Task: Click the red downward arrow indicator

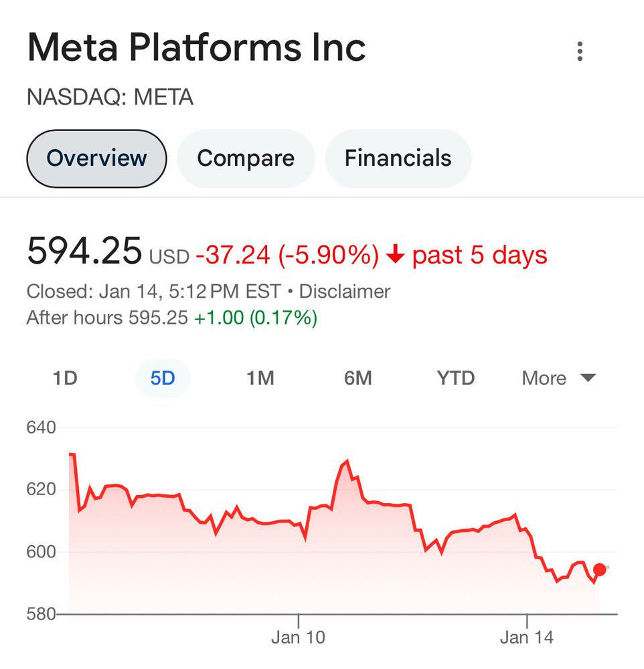Action: click(x=396, y=254)
